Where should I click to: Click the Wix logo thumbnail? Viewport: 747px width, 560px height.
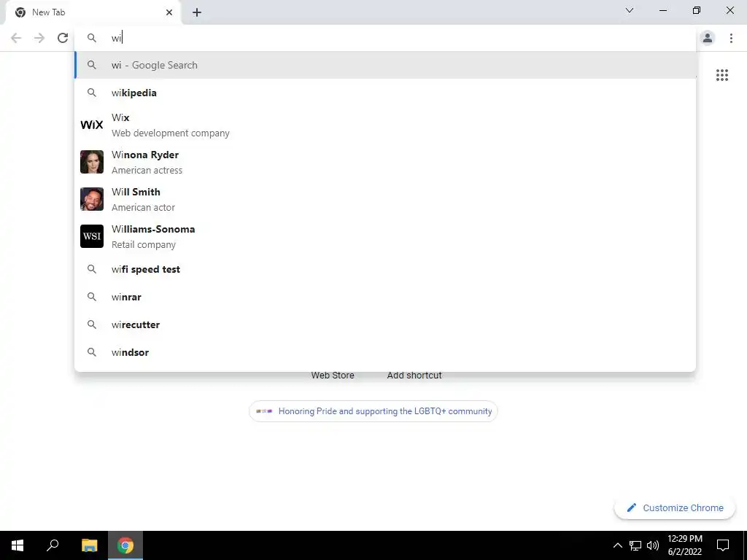click(x=91, y=125)
